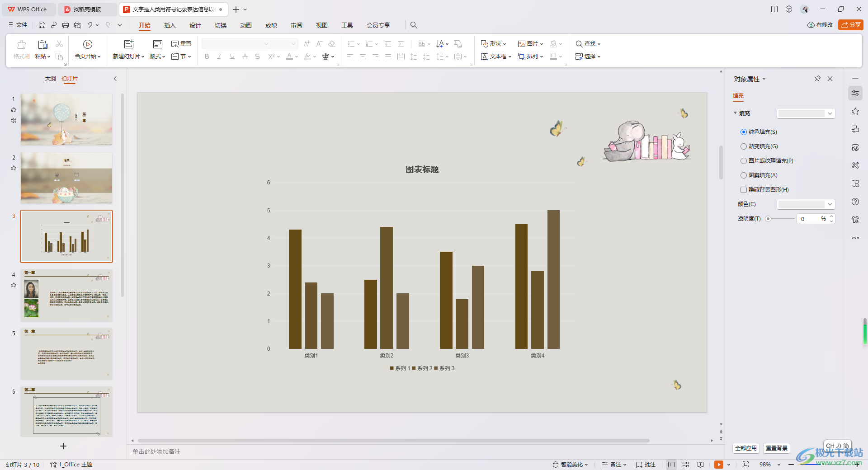
Task: Collapse the fill section triangle
Action: point(735,113)
